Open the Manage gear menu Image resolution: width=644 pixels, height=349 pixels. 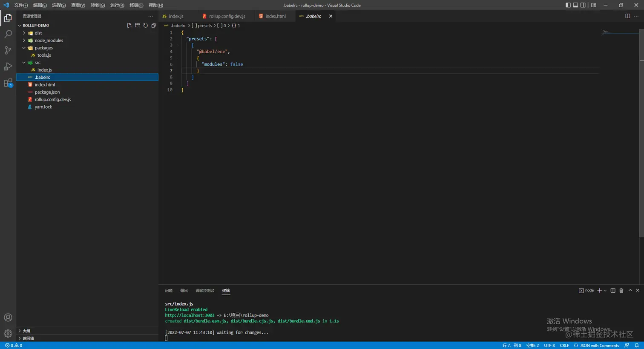8,334
